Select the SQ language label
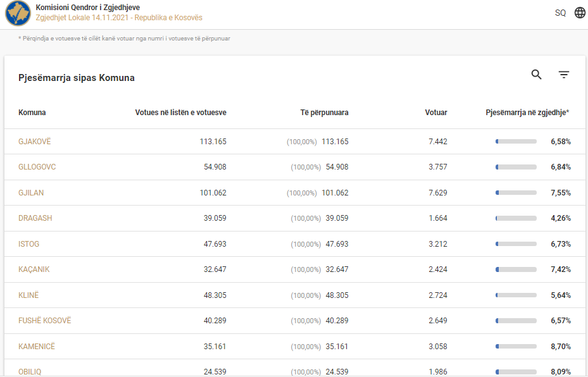 pyautogui.click(x=560, y=13)
